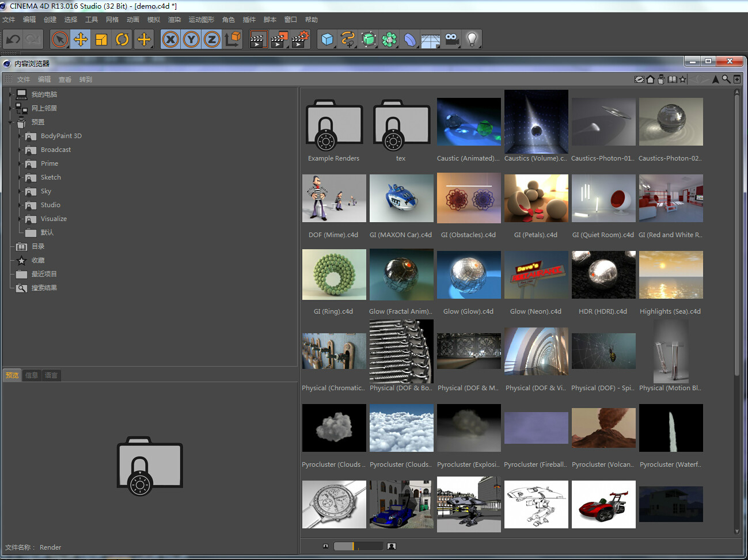
Task: Toggle the Z axis lock
Action: (212, 39)
